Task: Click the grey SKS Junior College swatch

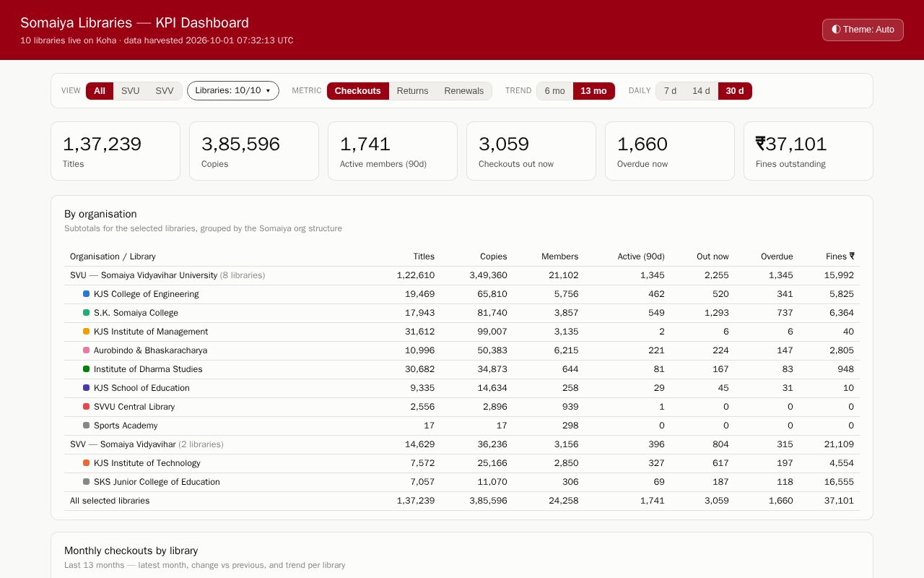Action: 87,482
